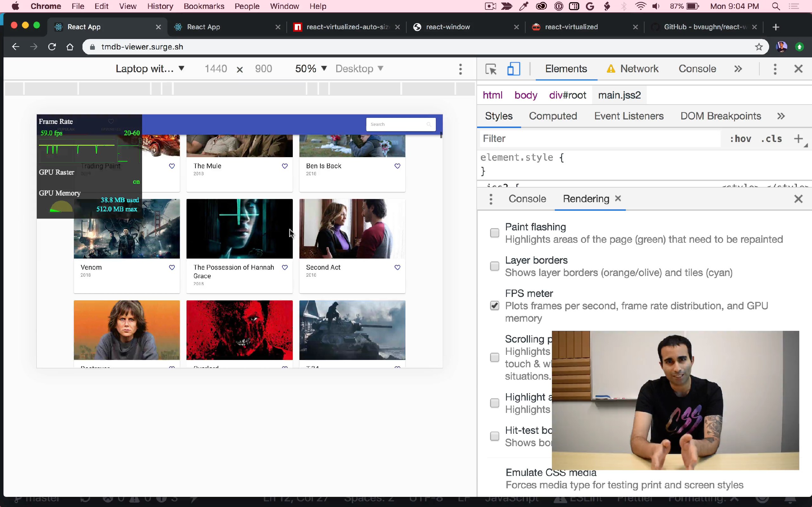The width and height of the screenshot is (812, 507).
Task: Bookmark page with the star icon
Action: tap(759, 47)
